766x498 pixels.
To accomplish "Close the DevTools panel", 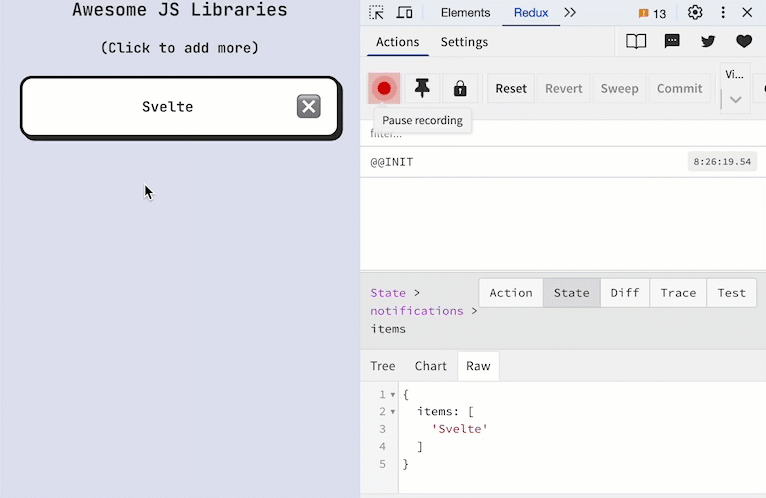I will pyautogui.click(x=747, y=13).
